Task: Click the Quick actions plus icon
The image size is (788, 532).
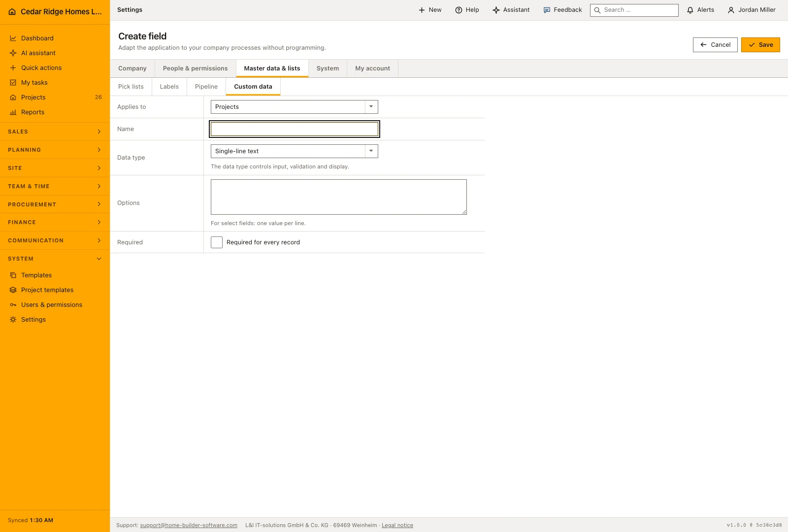Action: [13, 68]
